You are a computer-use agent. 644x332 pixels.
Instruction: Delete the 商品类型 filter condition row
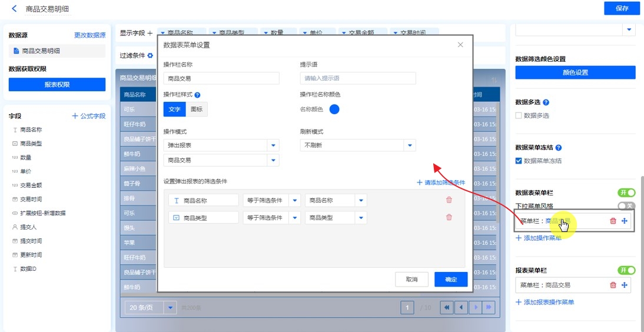coord(449,217)
